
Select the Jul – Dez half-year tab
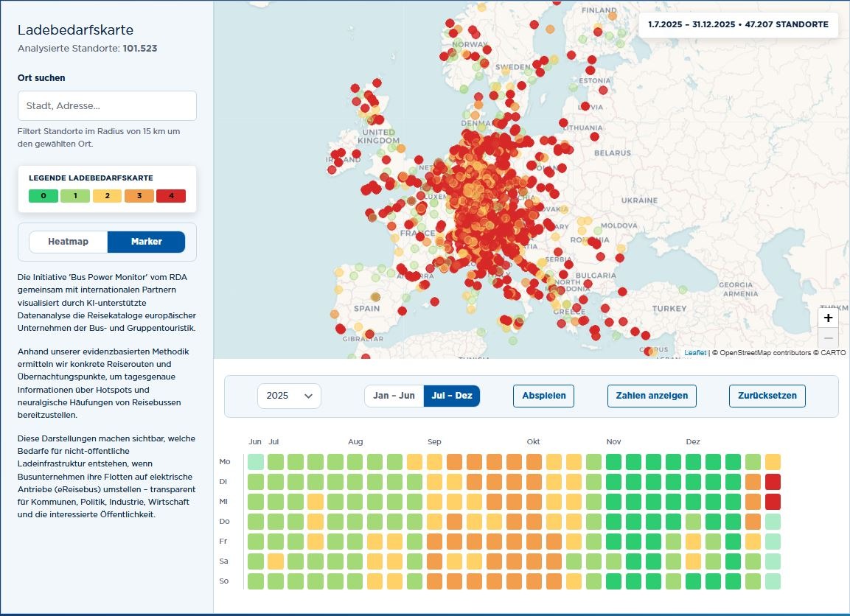[x=452, y=396]
